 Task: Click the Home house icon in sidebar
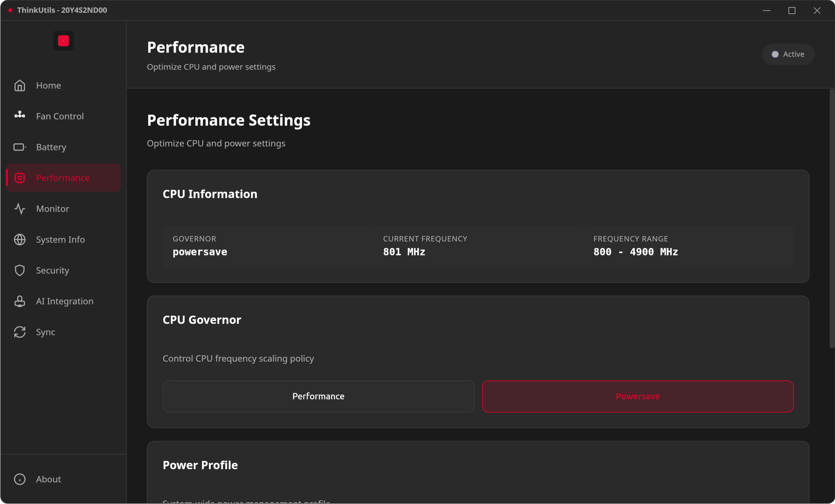(20, 85)
